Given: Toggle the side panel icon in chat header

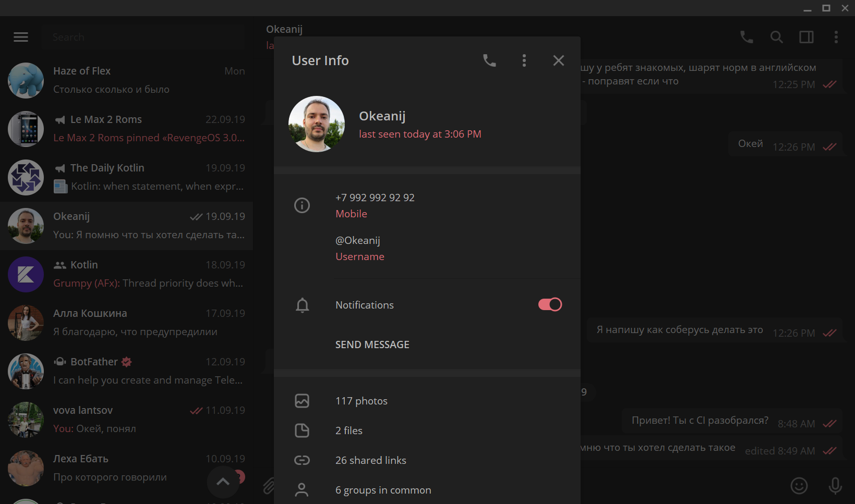Looking at the screenshot, I should [x=806, y=37].
